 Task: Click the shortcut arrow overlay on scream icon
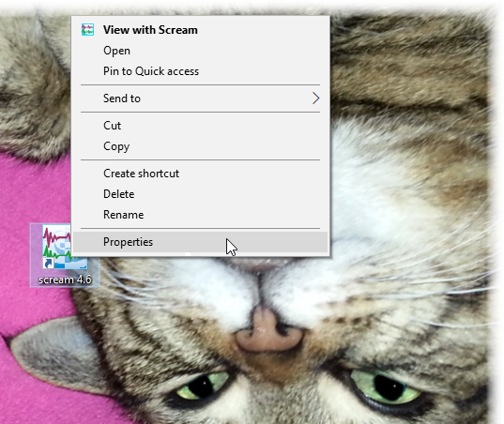(48, 263)
